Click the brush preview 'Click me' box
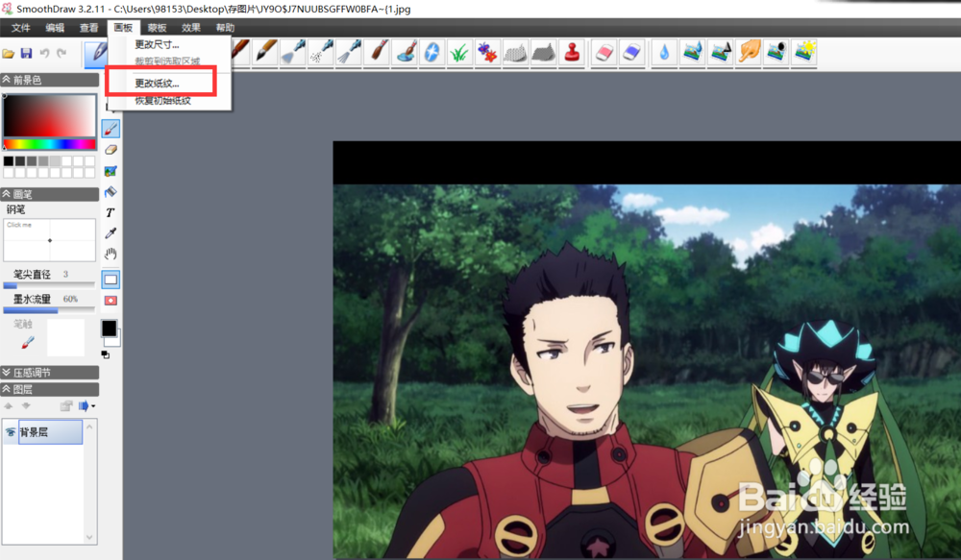The image size is (961, 560). [50, 240]
